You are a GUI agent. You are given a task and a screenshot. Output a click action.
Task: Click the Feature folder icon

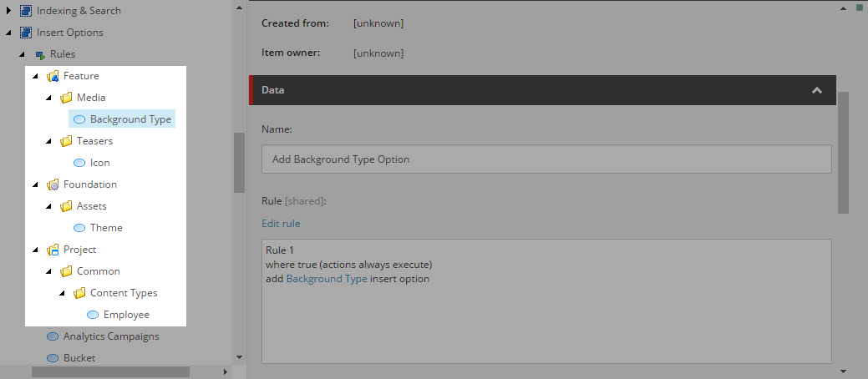[x=53, y=76]
